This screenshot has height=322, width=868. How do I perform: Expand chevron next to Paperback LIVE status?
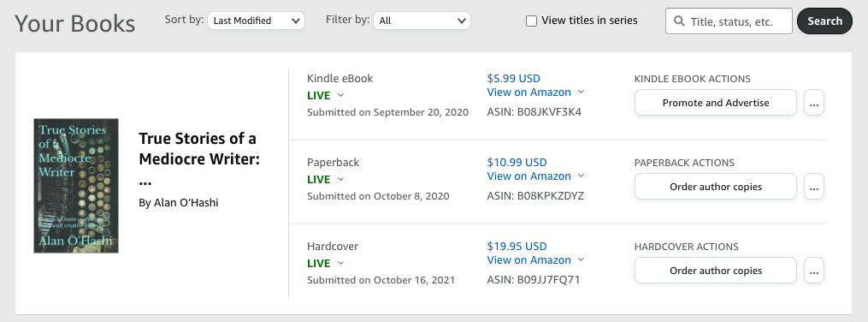[340, 178]
